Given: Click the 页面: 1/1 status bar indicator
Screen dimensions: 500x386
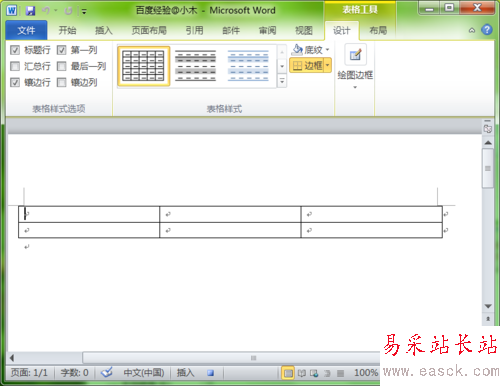Looking at the screenshot, I should click(29, 372).
